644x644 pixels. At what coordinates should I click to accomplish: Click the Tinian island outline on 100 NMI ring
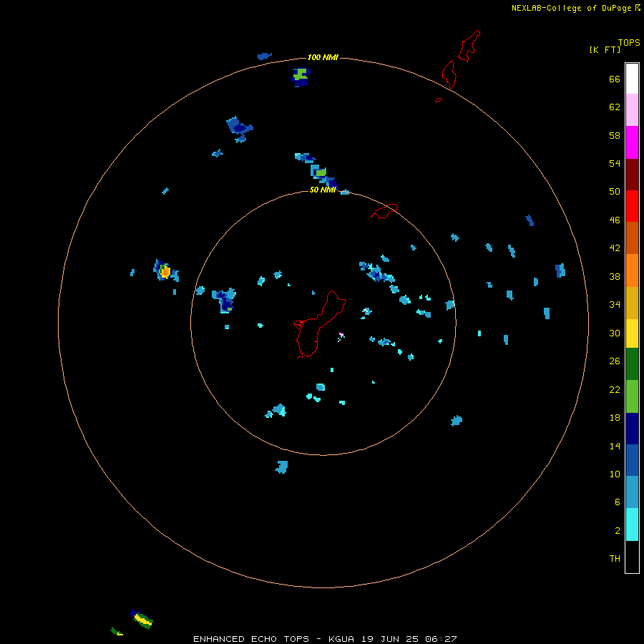(449, 74)
